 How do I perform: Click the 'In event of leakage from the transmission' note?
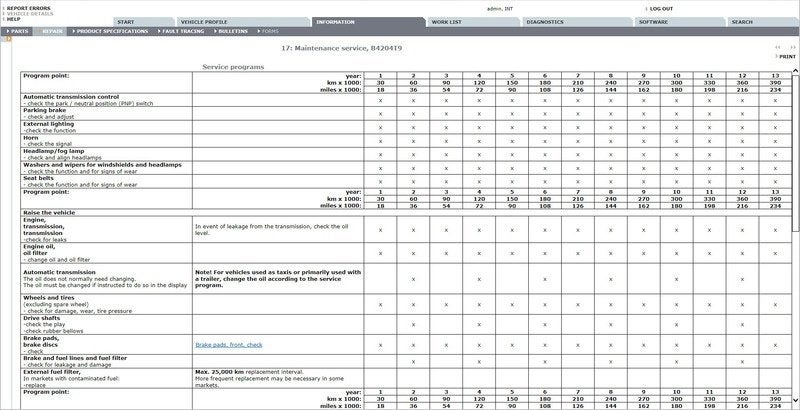[x=272, y=229]
